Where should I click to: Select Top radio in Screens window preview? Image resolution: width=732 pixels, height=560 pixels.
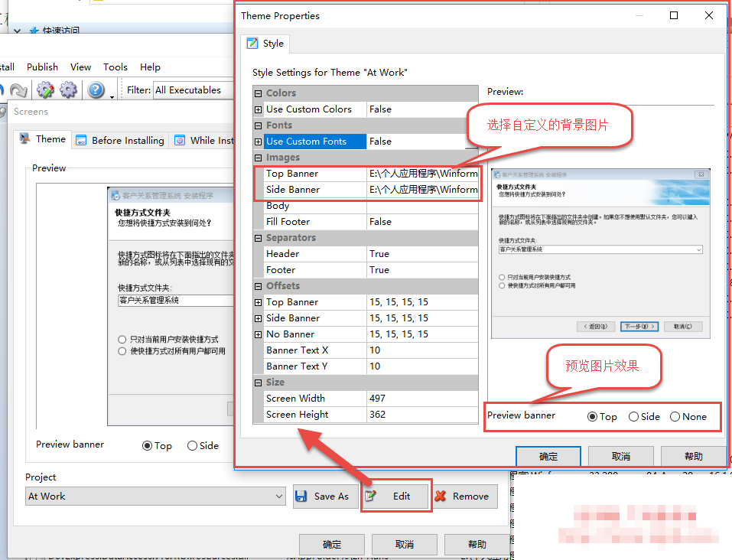point(147,446)
